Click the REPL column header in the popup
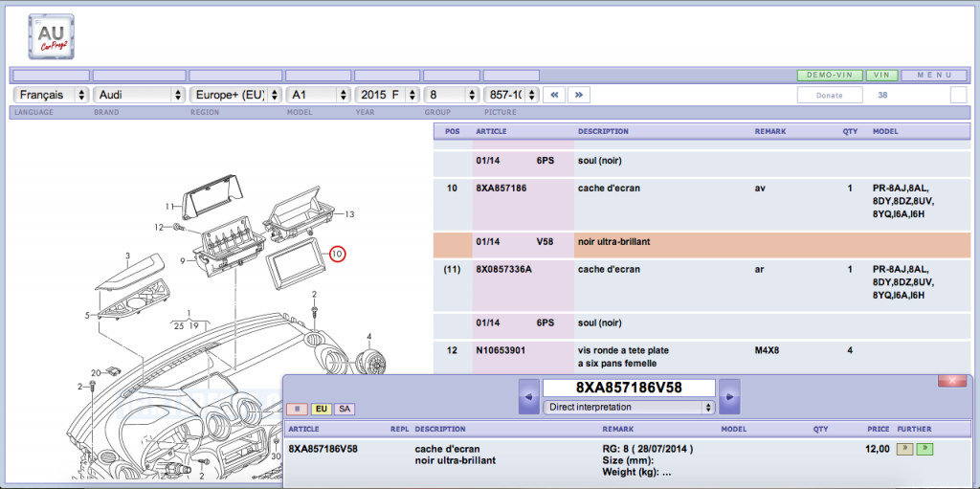Screen dimensions: 980x489 click(399, 430)
